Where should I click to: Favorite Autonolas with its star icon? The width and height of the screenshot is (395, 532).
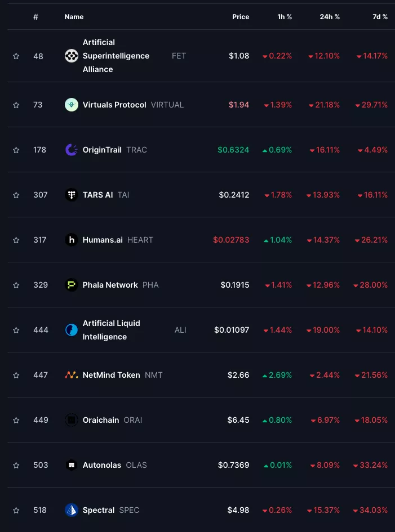tap(16, 465)
